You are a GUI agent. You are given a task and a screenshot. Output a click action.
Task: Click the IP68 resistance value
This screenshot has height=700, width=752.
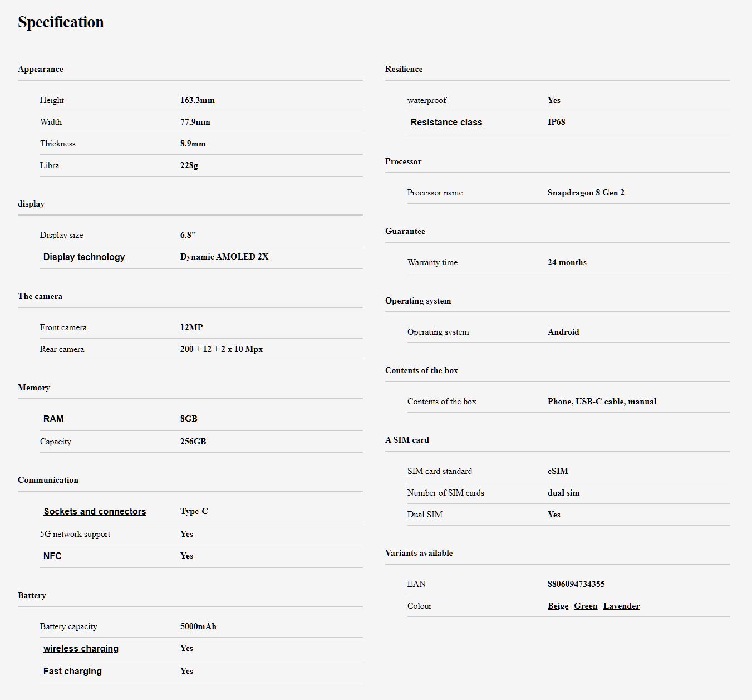click(556, 122)
